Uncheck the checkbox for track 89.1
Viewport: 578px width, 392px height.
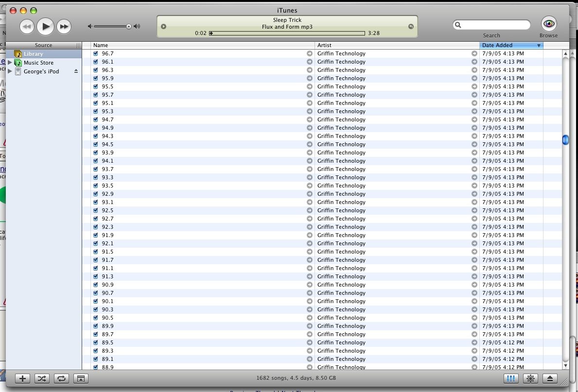[96, 359]
